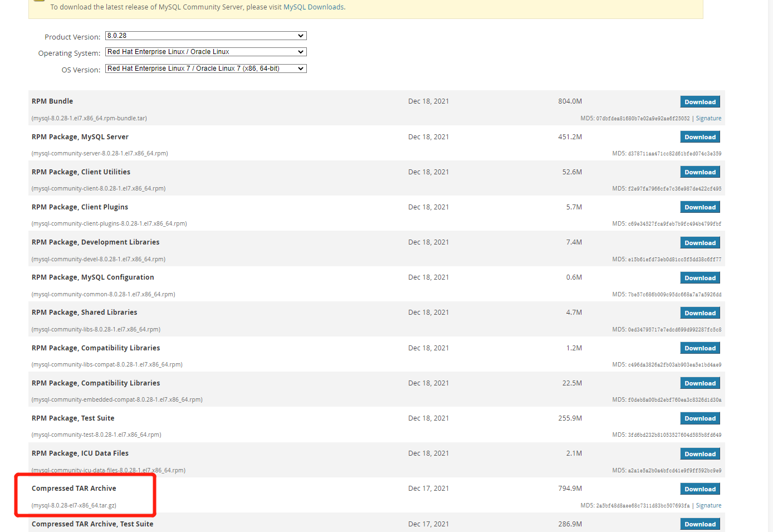Open Signature link for Compressed TAR Archive
The height and width of the screenshot is (532, 773).
pyautogui.click(x=708, y=505)
